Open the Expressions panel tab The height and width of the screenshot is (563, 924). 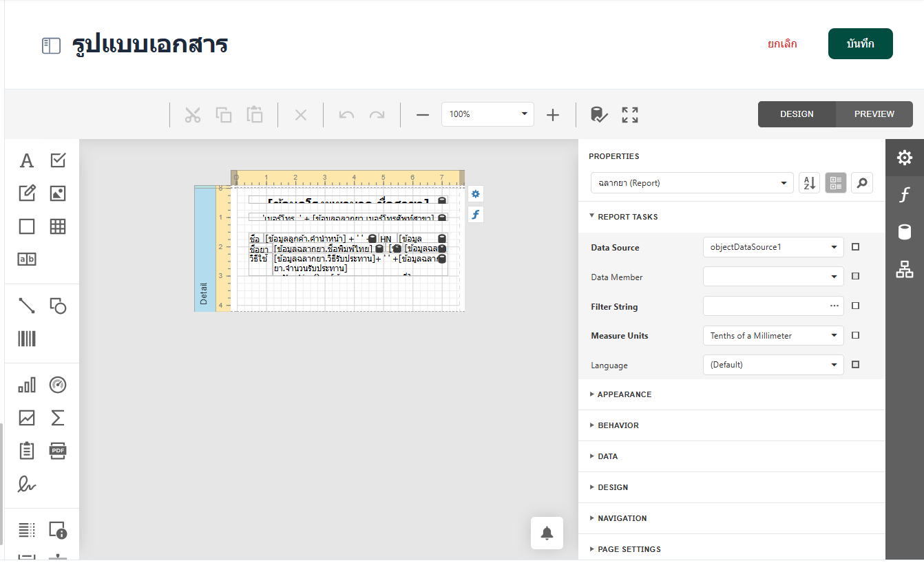(904, 195)
